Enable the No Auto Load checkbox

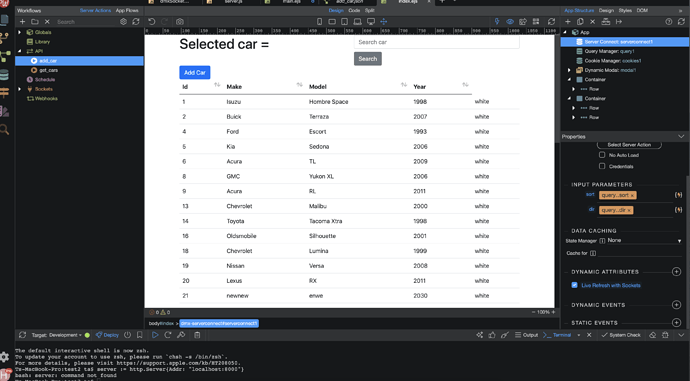(602, 155)
